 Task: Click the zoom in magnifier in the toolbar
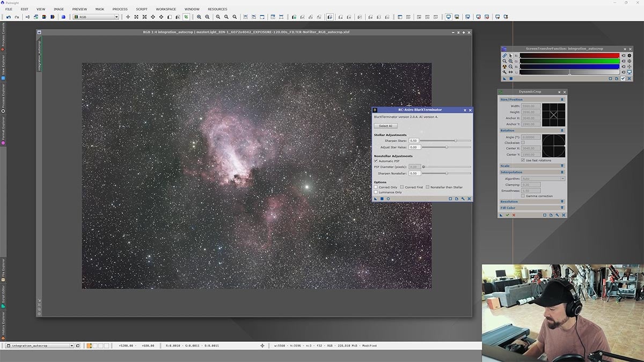point(199,17)
